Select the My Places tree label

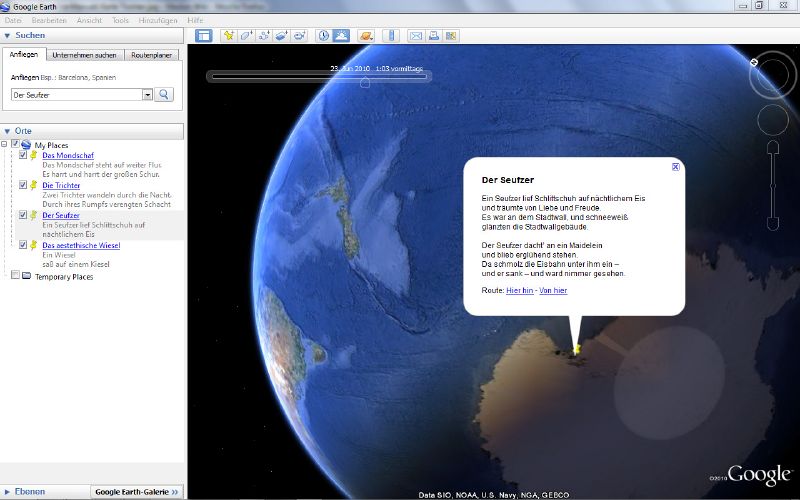51,145
